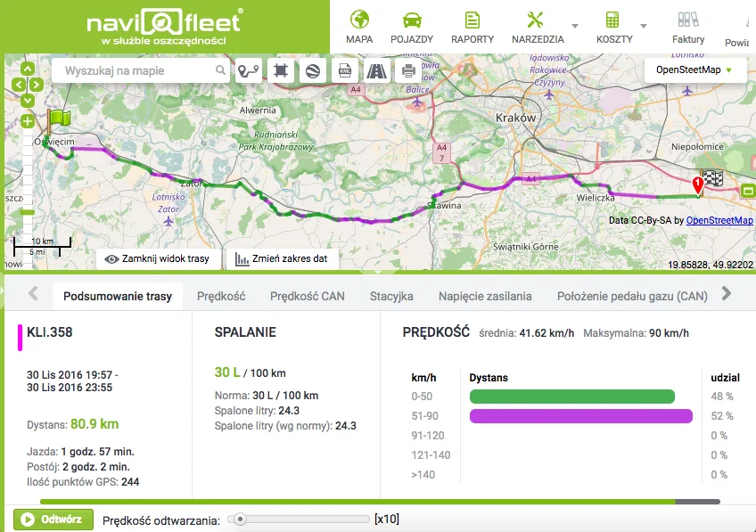Open KOSZTY calculator menu
756x532 pixels.
point(613,28)
